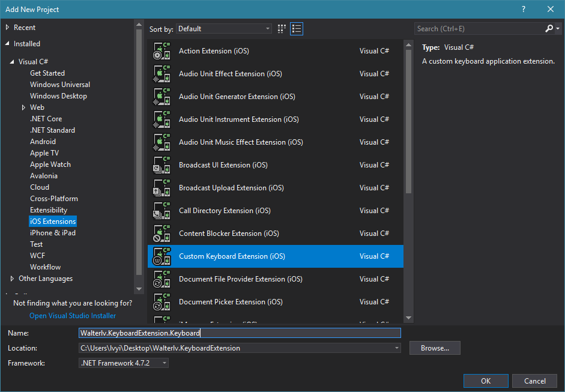Image resolution: width=565 pixels, height=392 pixels.
Task: Select the .NET Standard category
Action: pos(52,130)
